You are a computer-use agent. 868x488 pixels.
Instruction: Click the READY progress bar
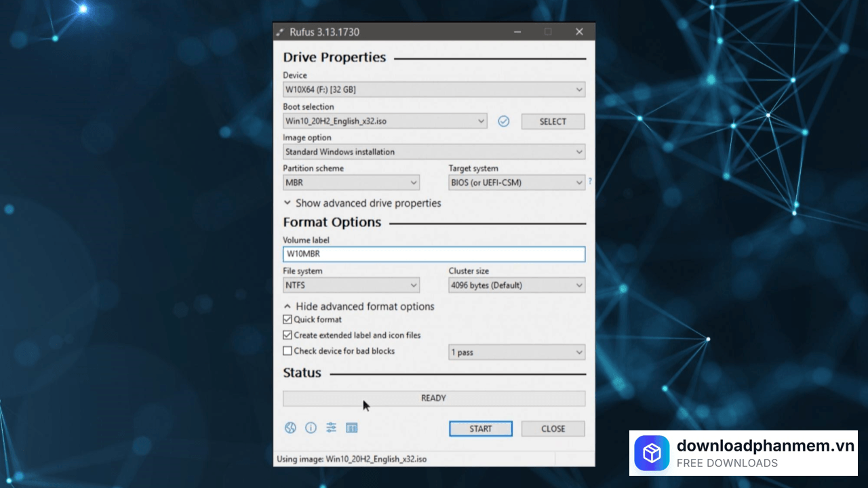(x=434, y=399)
